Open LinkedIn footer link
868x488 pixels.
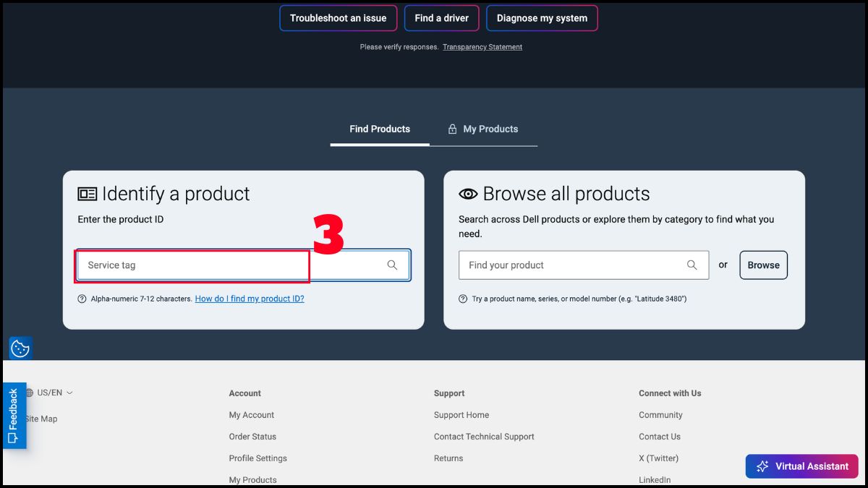click(x=655, y=480)
